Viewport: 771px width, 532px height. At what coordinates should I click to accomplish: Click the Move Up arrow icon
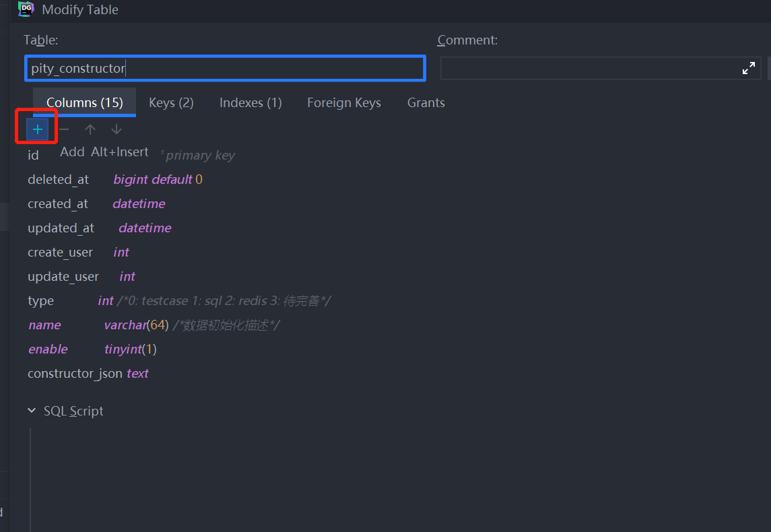coord(90,129)
